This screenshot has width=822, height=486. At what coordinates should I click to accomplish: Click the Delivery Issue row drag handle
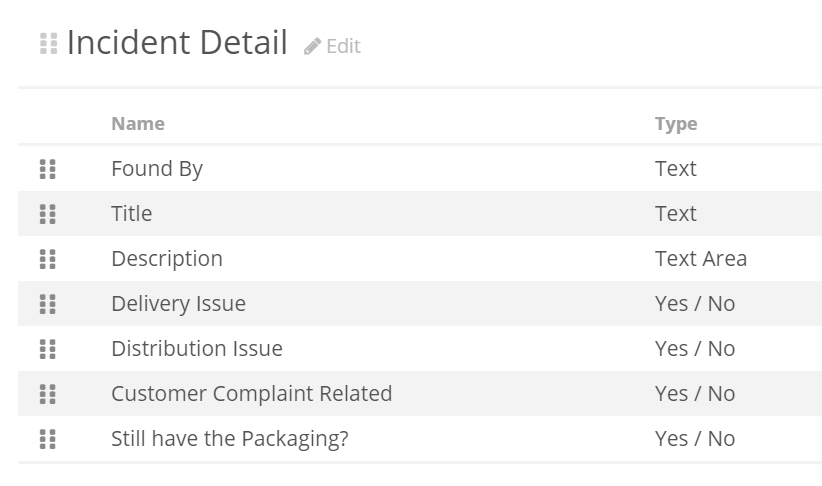coord(48,304)
